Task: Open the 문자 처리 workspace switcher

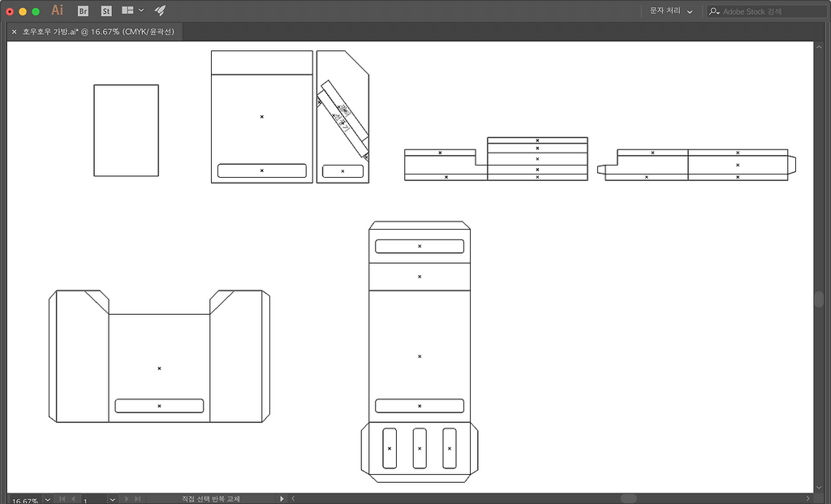Action: (671, 11)
